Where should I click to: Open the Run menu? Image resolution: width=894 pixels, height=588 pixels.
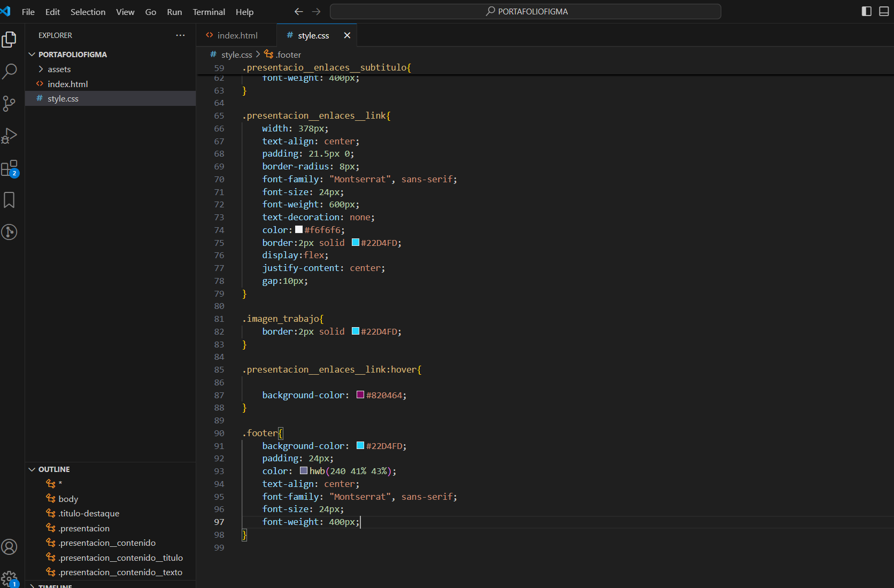coord(174,12)
